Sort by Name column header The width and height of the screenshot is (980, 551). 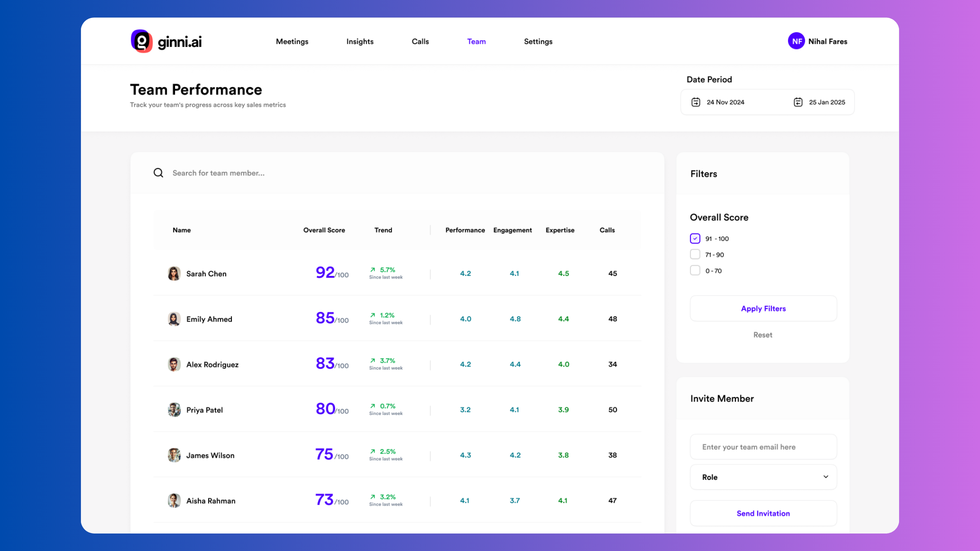coord(182,230)
